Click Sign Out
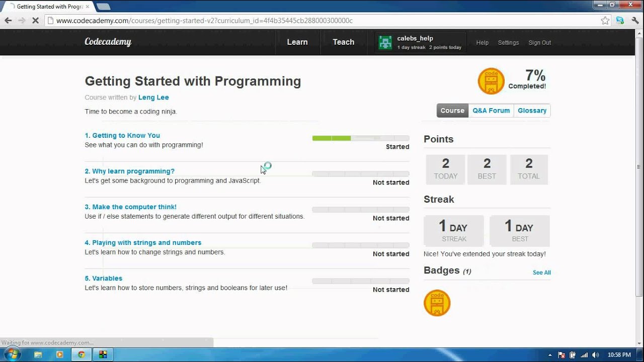This screenshot has height=362, width=644. pyautogui.click(x=540, y=43)
